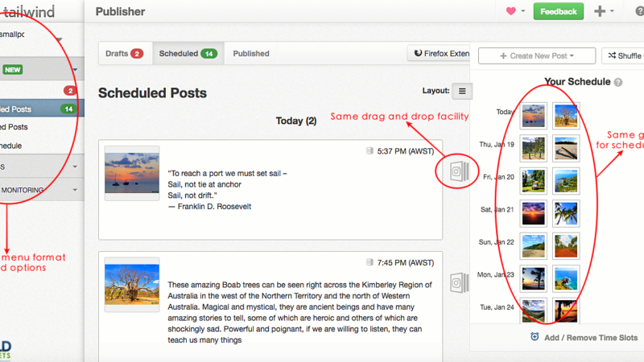Click the sunset sailboat thumbnail in the first post

[132, 173]
